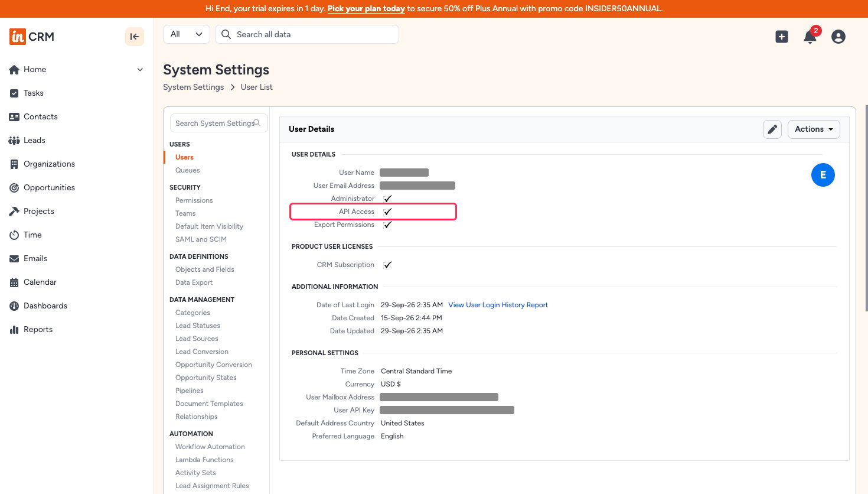Click the Insightly CRM logo
Screen dimensions: 868x494
pyautogui.click(x=32, y=37)
